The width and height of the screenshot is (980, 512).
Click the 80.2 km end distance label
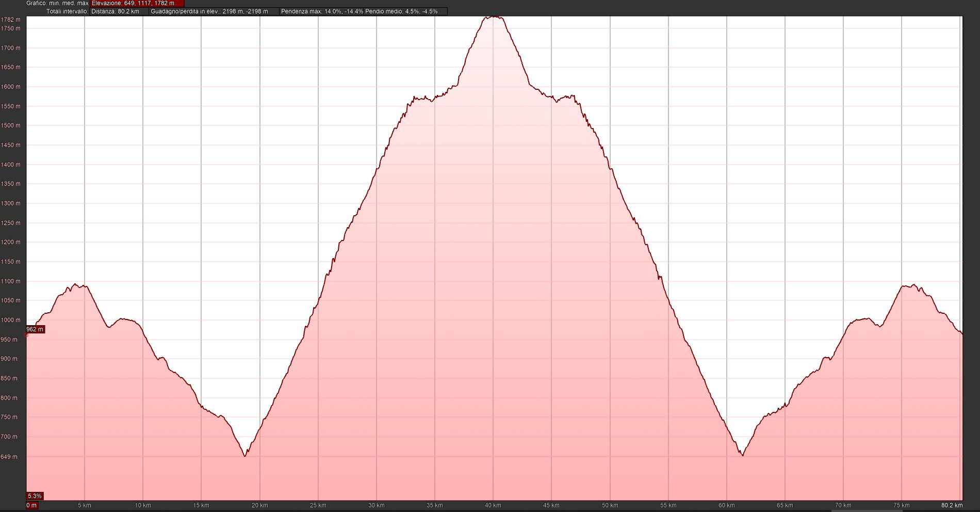pos(952,505)
